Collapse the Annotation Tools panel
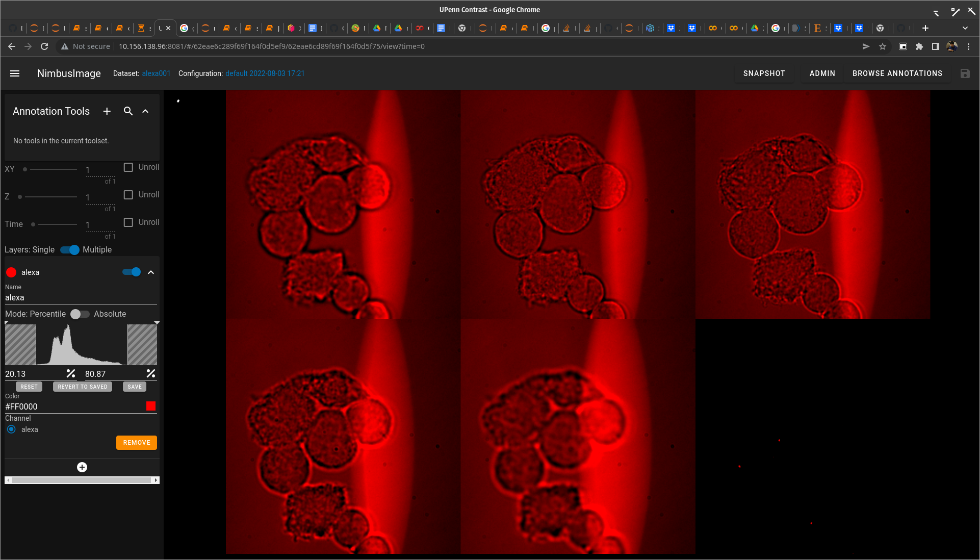This screenshot has width=980, height=560. click(x=145, y=111)
